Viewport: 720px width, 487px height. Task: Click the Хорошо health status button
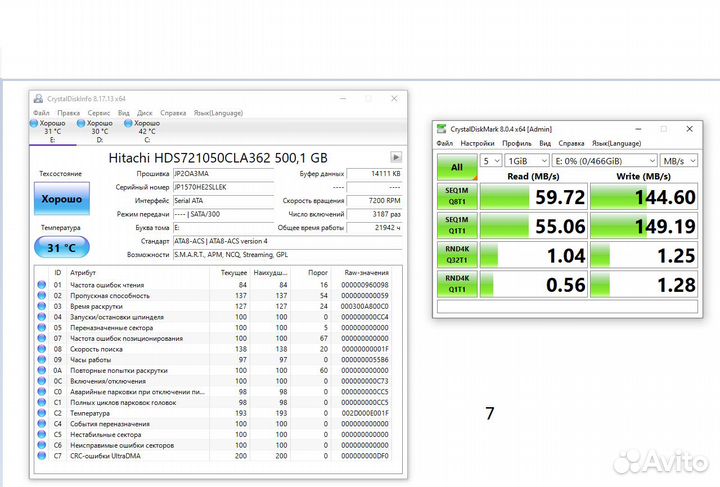coord(62,199)
